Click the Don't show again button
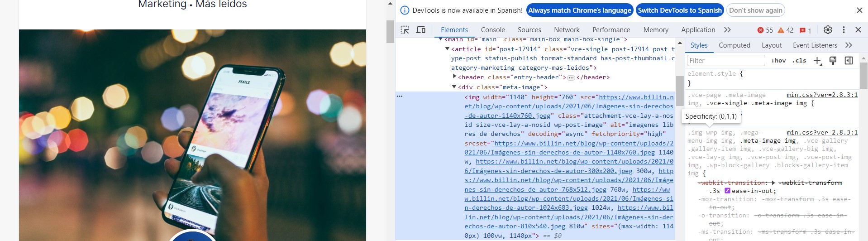The height and width of the screenshot is (241, 868). pos(755,10)
